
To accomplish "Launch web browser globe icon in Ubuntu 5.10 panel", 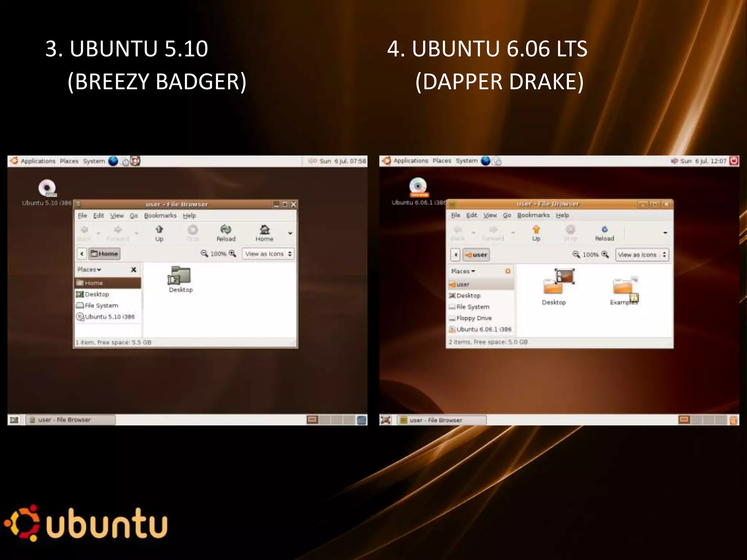I will [x=113, y=161].
